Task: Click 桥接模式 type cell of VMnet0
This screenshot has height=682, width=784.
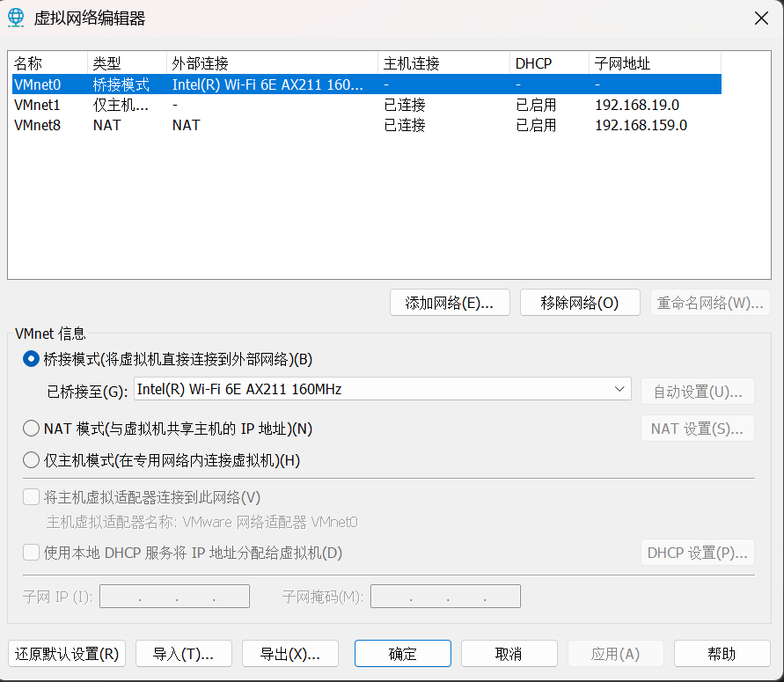Action: [x=121, y=84]
